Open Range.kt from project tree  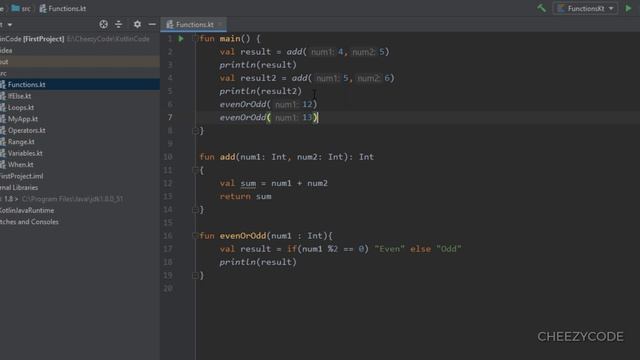21,142
